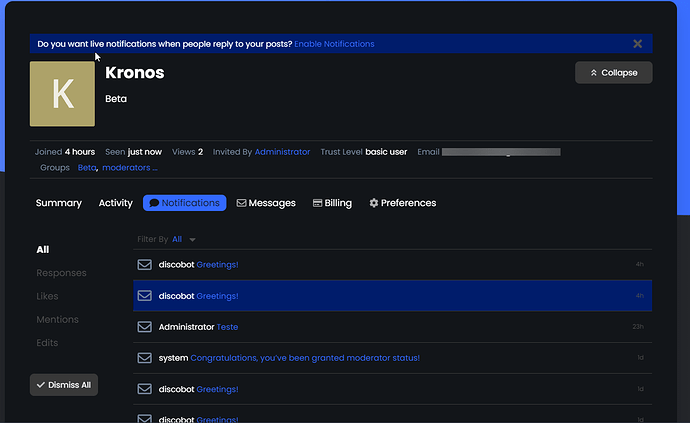Viewport: 690px width, 423px height.
Task: Click the 23h timestamp on Teste row
Action: [638, 327]
